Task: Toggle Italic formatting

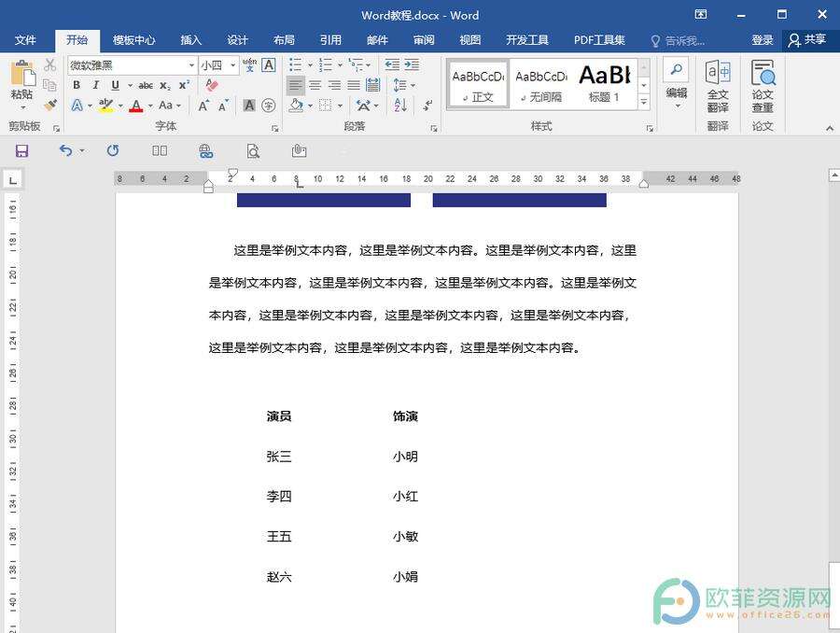Action: click(95, 85)
